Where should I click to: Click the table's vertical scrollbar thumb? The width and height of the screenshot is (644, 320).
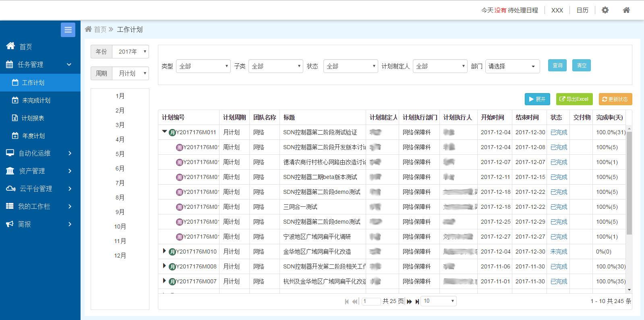[x=629, y=183]
